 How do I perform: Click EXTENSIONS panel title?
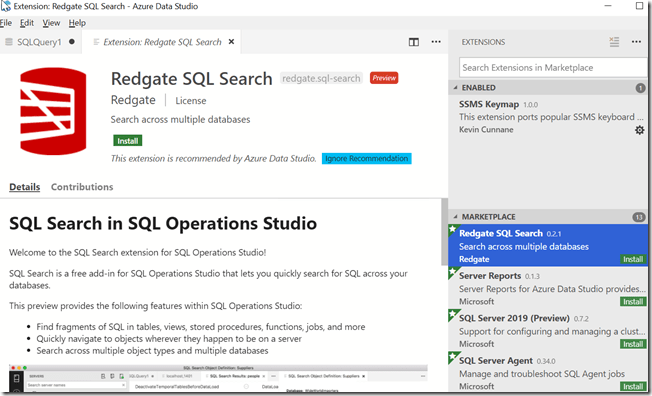coord(483,42)
